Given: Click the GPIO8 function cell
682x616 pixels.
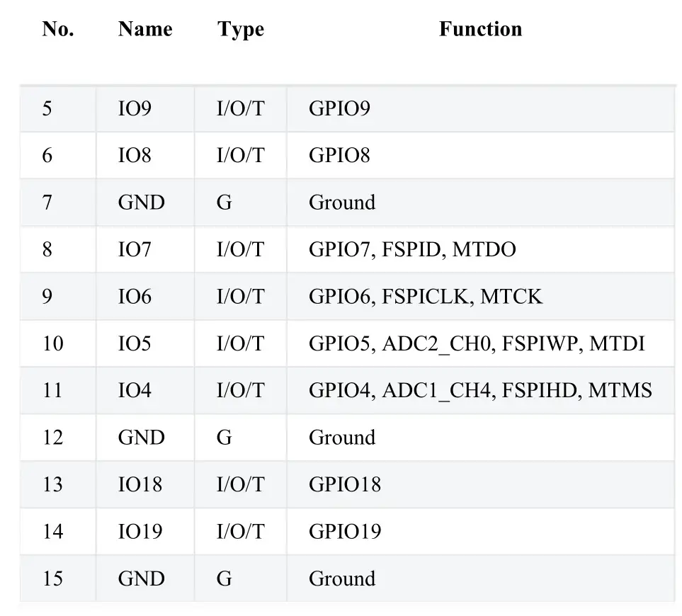Looking at the screenshot, I should pos(339,155).
